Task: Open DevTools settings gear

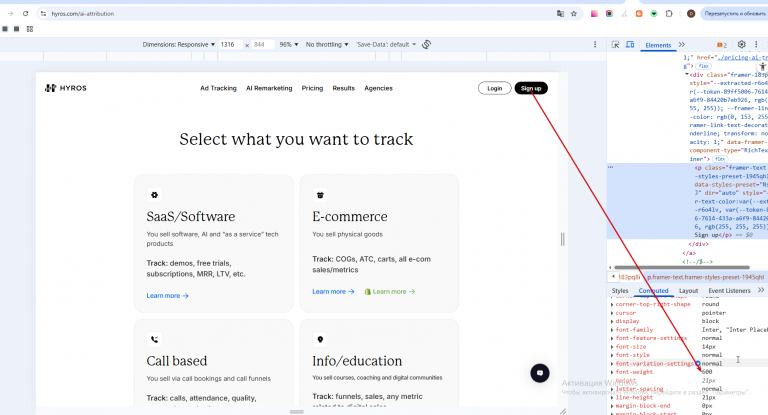Action: pyautogui.click(x=742, y=45)
